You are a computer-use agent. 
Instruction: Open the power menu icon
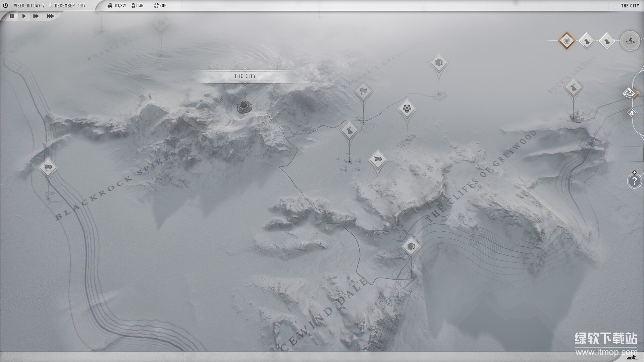click(5, 6)
